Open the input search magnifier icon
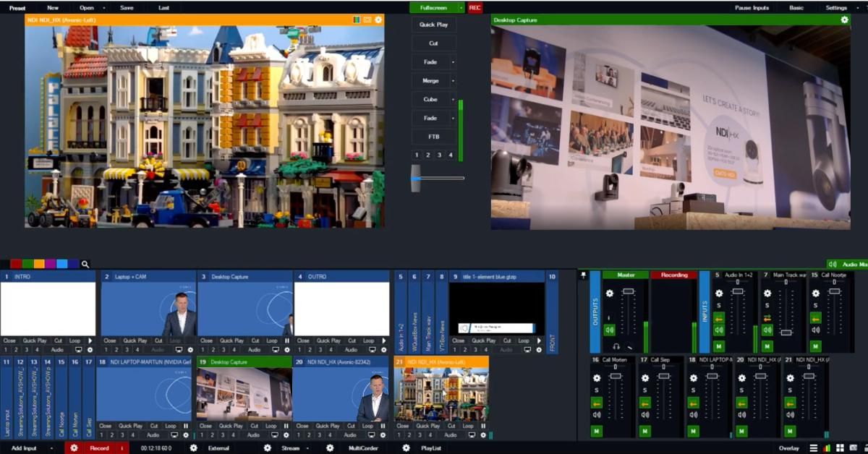This screenshot has width=868, height=454. (x=85, y=265)
